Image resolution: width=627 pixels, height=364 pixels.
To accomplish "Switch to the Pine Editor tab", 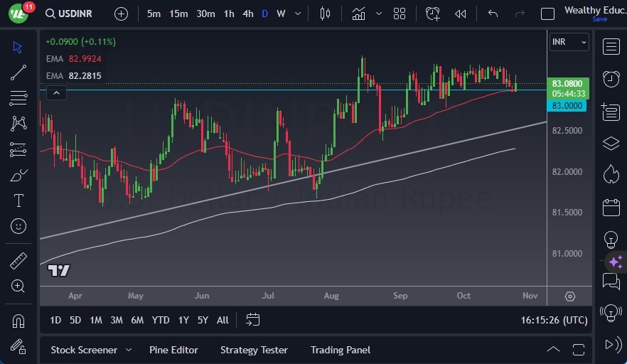I will 173,350.
